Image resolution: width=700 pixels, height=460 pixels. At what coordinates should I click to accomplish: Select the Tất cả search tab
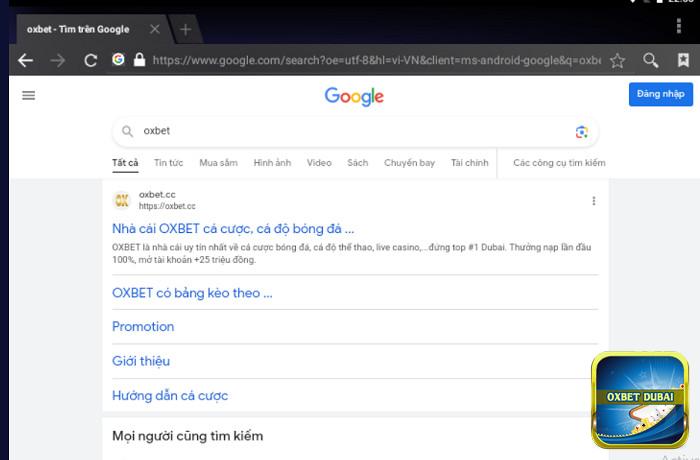click(125, 163)
